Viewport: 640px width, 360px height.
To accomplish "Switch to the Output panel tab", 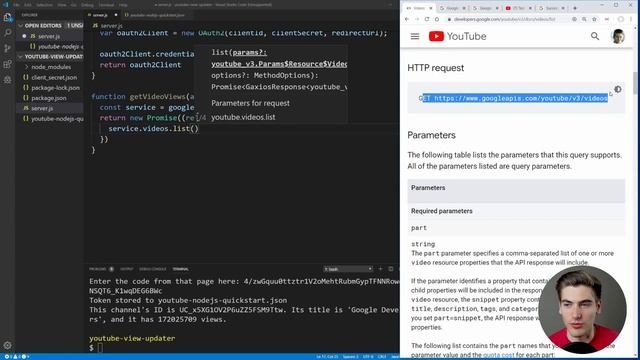I will coord(127,269).
